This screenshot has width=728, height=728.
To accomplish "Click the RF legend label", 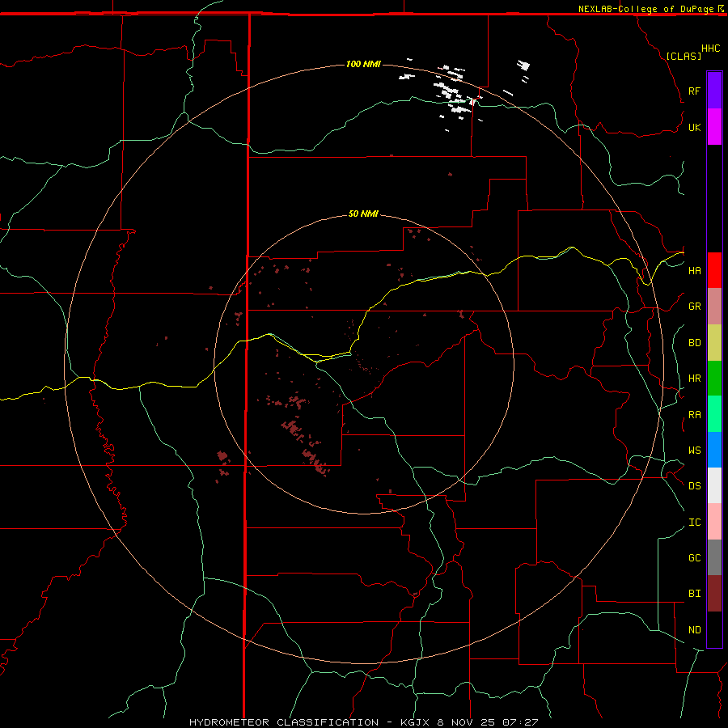I will pyautogui.click(x=694, y=91).
